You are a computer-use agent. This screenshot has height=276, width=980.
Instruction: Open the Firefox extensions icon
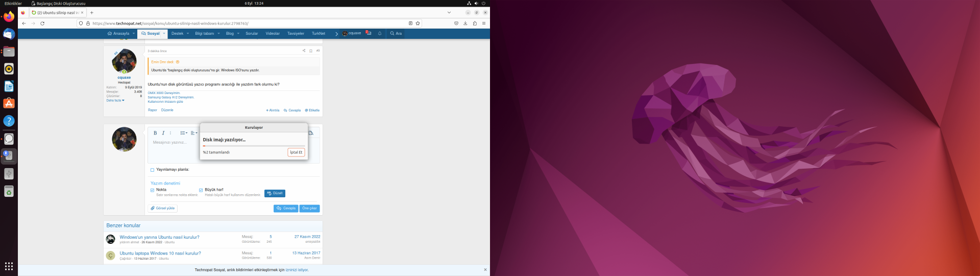coord(475,23)
